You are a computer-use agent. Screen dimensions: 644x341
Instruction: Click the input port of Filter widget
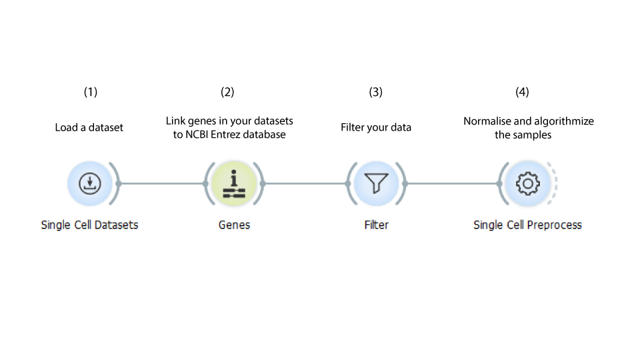coord(348,183)
